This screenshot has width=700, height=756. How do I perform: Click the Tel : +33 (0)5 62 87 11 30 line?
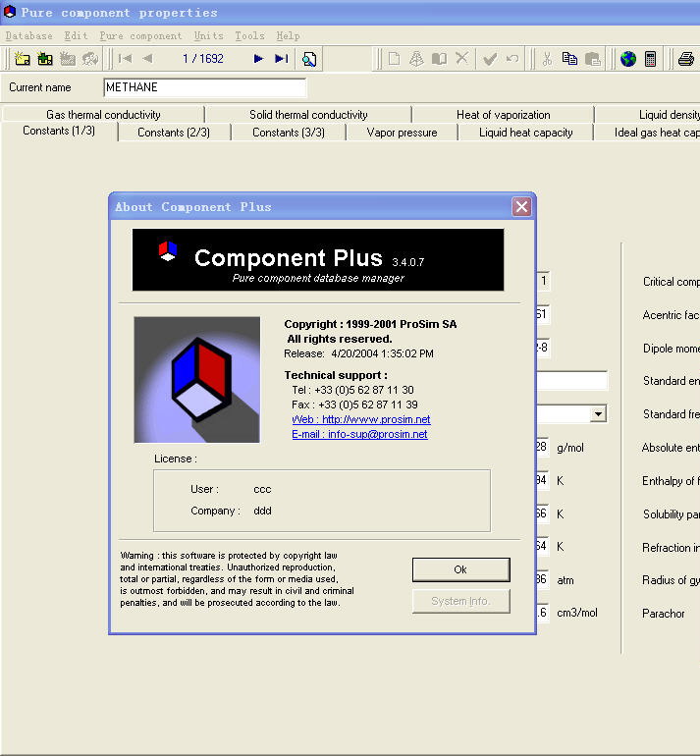[x=352, y=390]
